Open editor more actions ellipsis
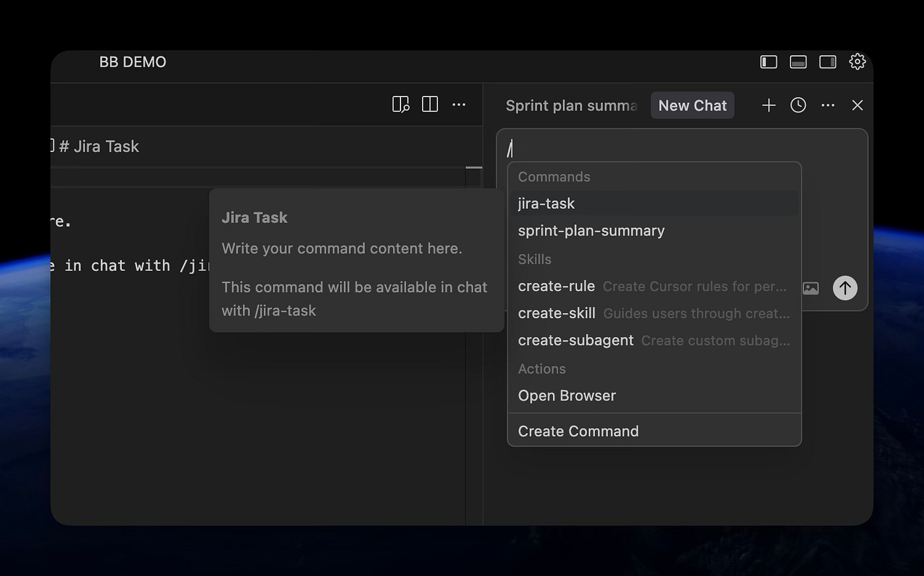The image size is (924, 576). 459,105
